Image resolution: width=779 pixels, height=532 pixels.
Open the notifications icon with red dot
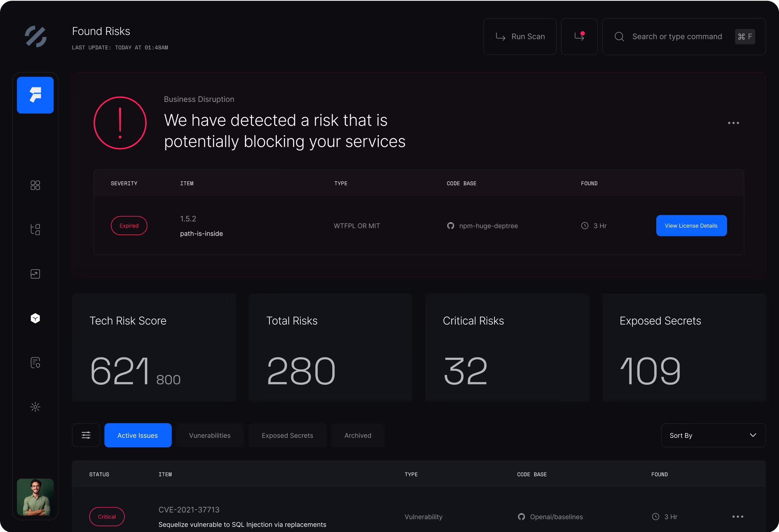(x=579, y=37)
